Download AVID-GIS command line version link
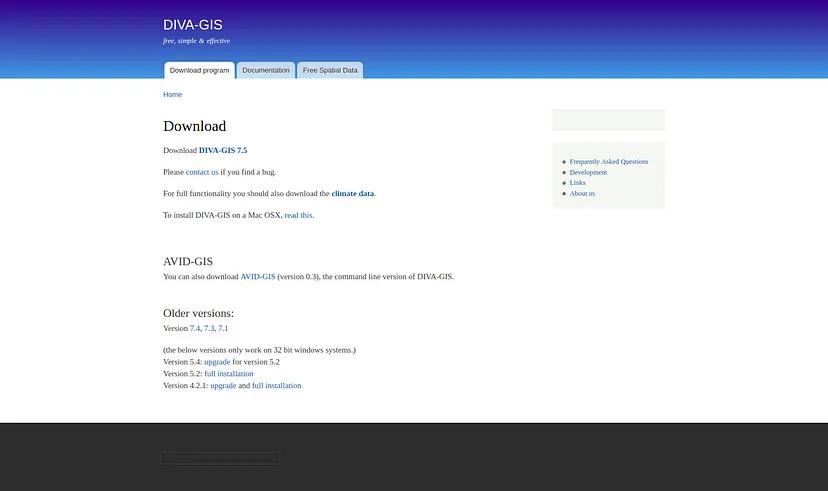This screenshot has height=491, width=828. (x=258, y=277)
